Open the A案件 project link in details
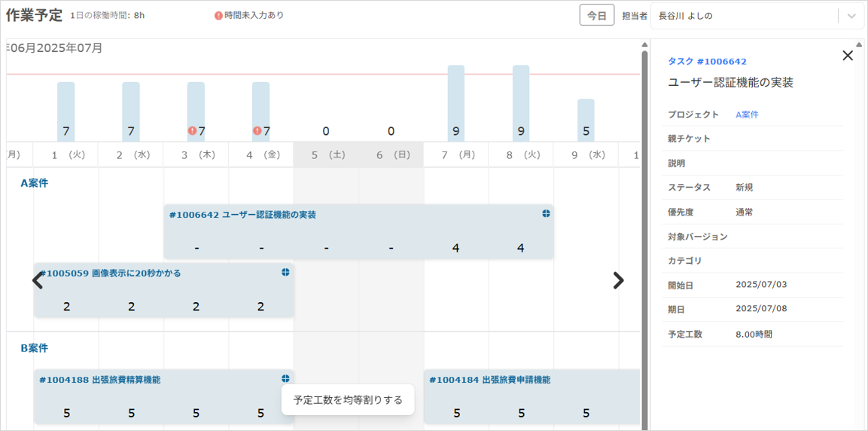868x431 pixels. click(747, 115)
